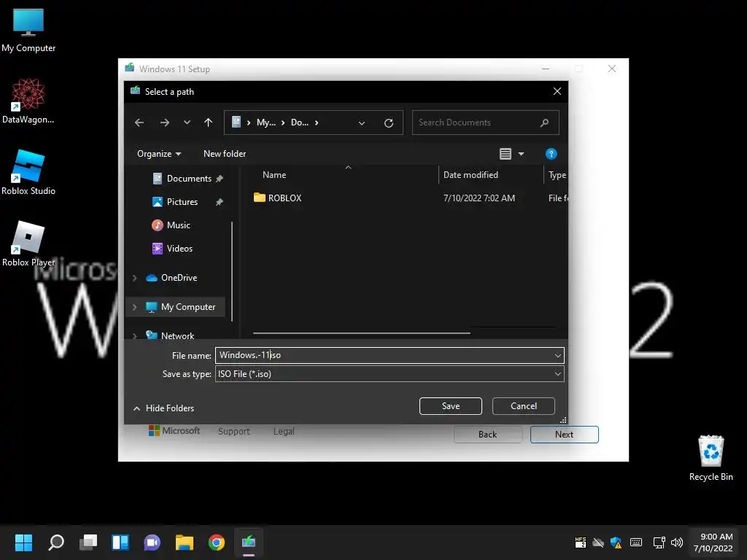This screenshot has height=560, width=747.
Task: Open the Support link in Setup window
Action: [234, 431]
